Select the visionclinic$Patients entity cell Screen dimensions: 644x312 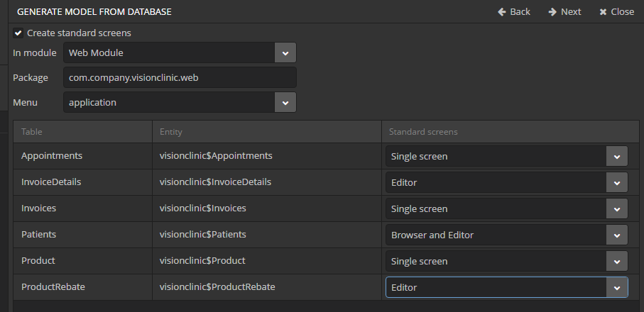click(x=267, y=235)
